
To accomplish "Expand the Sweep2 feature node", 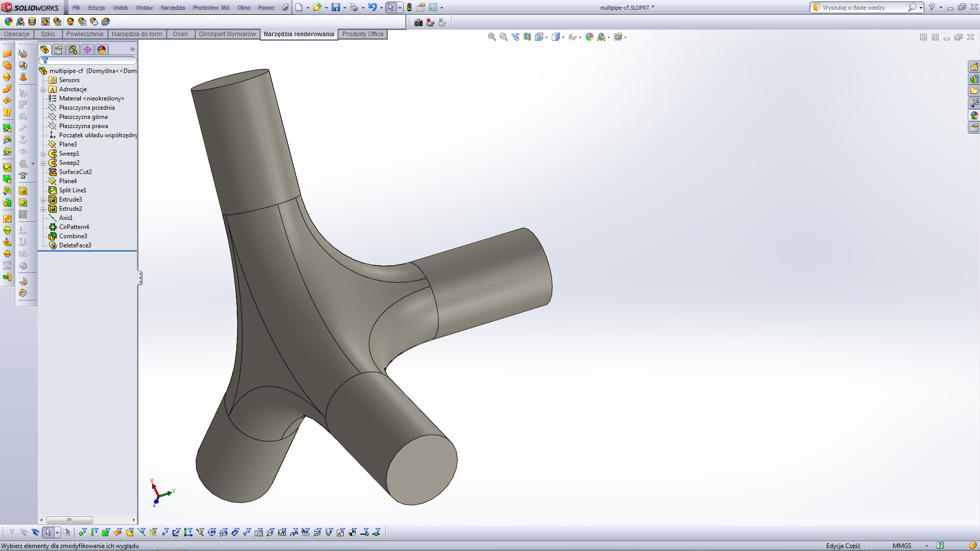I will pyautogui.click(x=43, y=163).
